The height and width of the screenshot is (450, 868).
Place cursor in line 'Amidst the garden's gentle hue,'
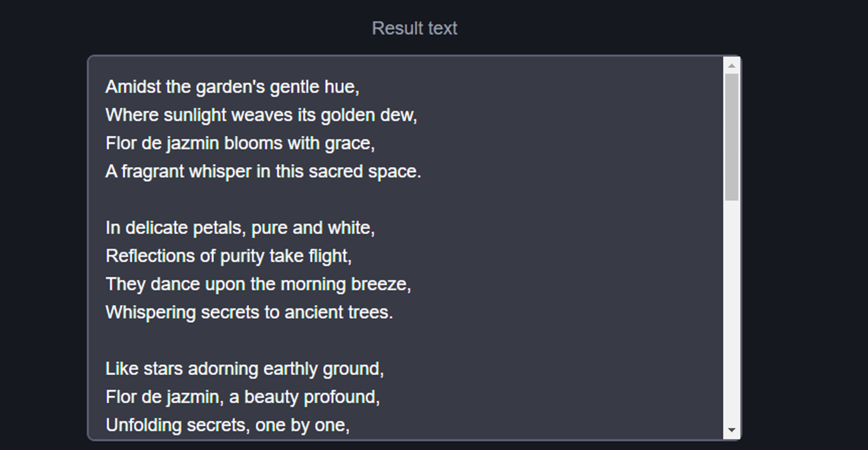[x=233, y=87]
